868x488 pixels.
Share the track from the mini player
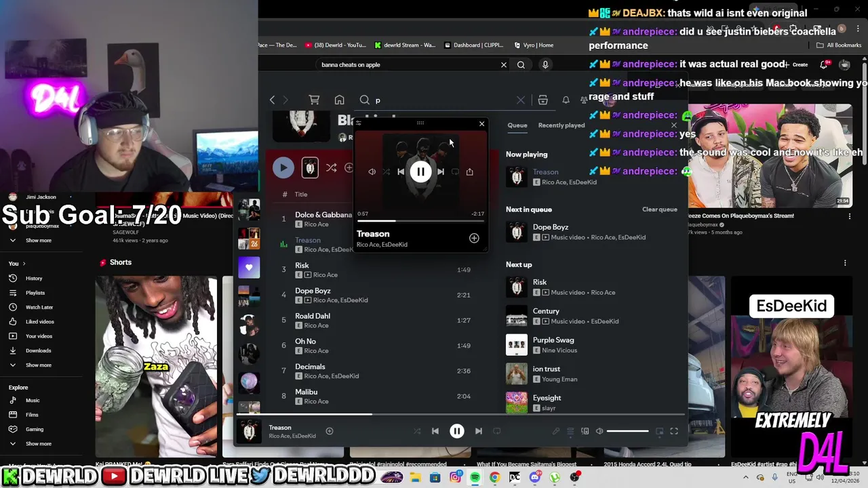[469, 172]
